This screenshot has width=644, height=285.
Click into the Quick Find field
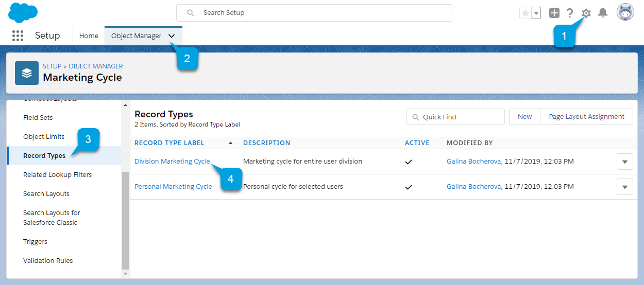[455, 117]
